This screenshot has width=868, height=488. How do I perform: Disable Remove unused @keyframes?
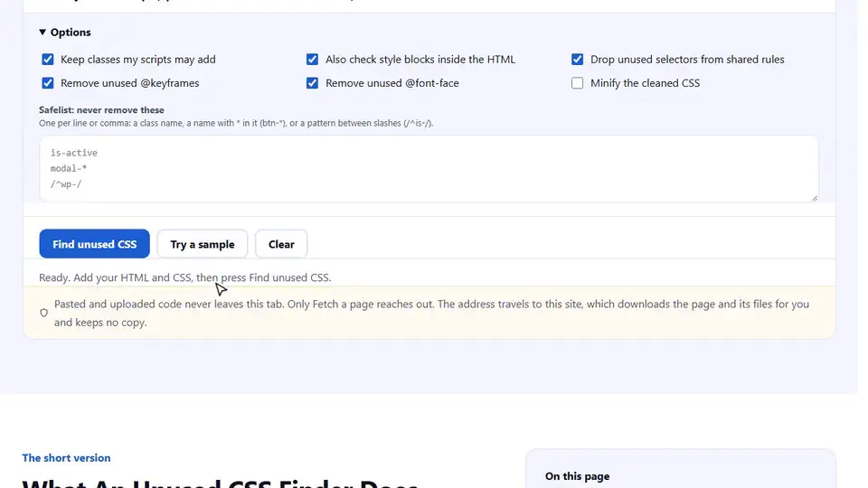[48, 83]
